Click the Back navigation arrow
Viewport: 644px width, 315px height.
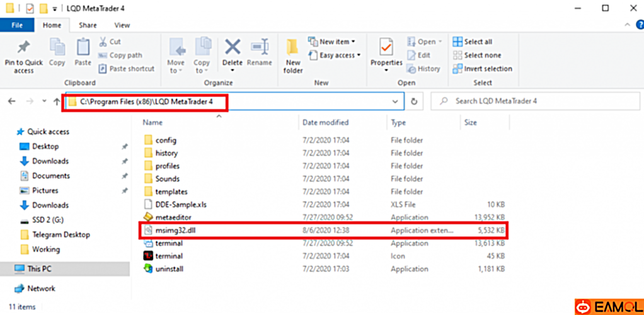(x=12, y=101)
